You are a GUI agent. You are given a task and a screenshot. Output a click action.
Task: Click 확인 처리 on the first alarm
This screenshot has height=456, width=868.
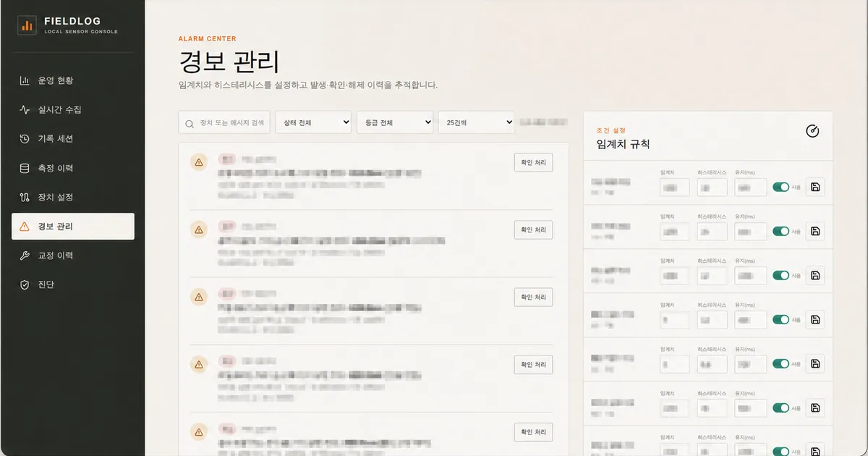point(533,163)
